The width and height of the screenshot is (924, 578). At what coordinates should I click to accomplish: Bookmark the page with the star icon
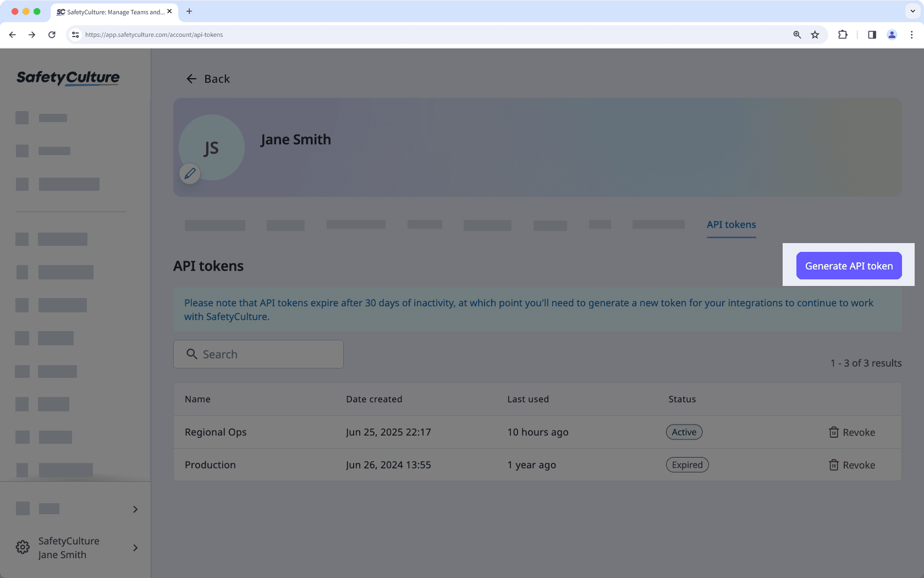815,35
